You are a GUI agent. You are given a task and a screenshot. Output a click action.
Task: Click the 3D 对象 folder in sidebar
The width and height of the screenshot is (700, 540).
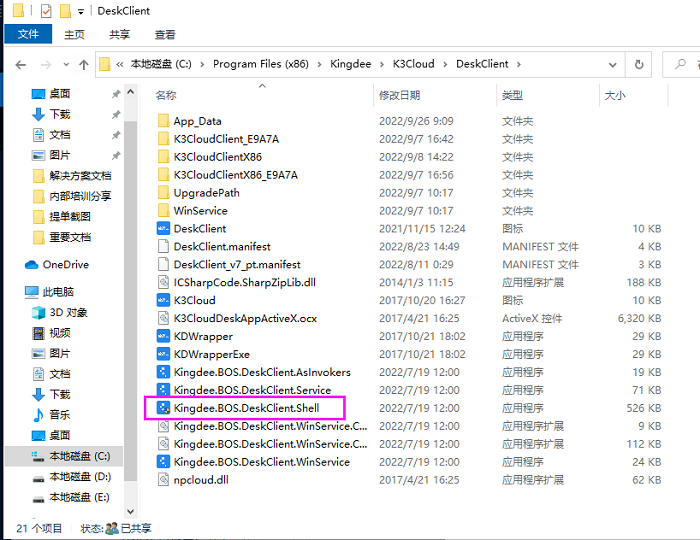point(68,312)
